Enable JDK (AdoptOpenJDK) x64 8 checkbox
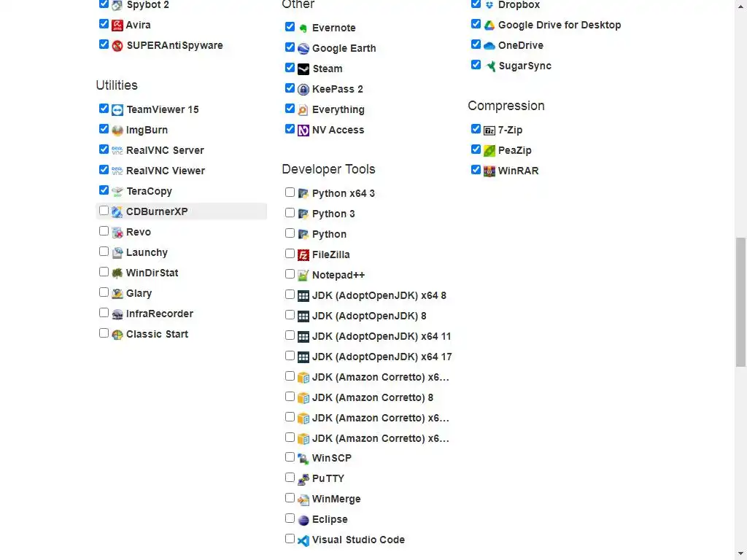747x560 pixels. pyautogui.click(x=290, y=295)
